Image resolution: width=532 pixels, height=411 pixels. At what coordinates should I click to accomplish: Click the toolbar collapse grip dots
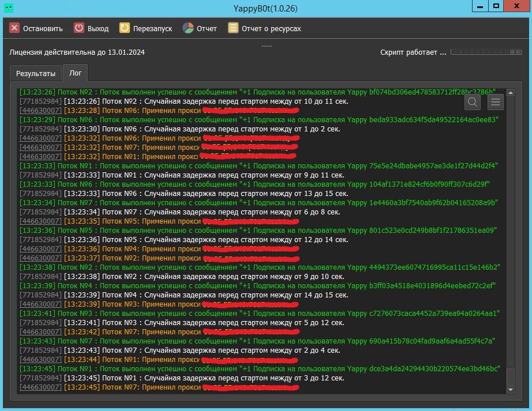(267, 46)
